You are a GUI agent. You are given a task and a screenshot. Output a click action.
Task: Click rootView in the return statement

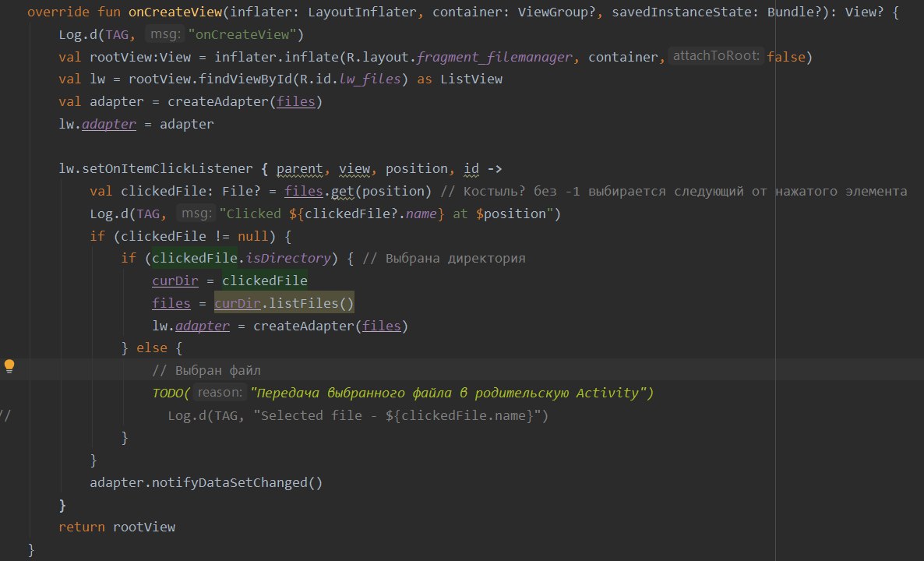144,527
